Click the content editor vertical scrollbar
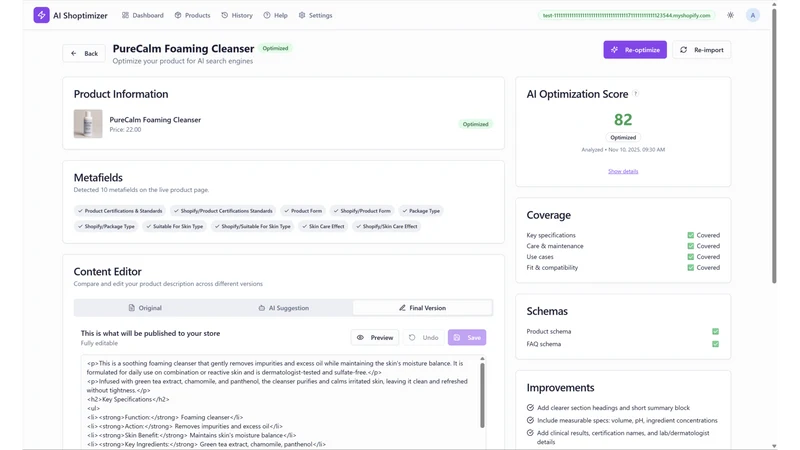 click(x=482, y=395)
